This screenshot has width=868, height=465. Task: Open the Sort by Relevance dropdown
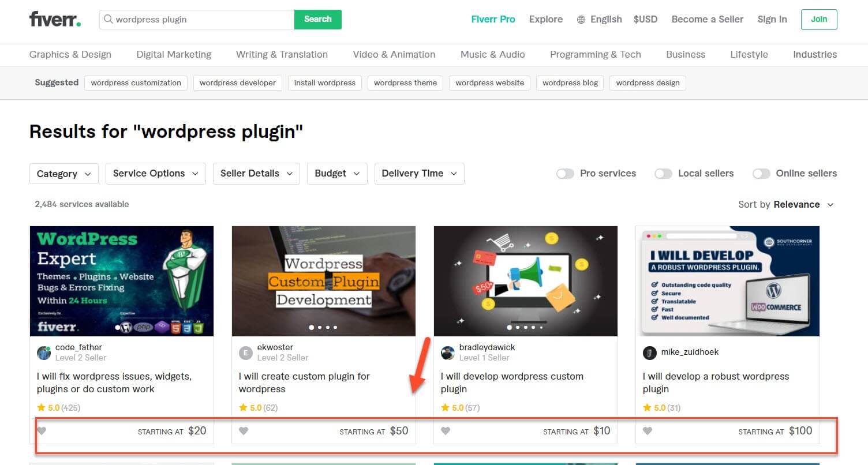[x=786, y=204]
